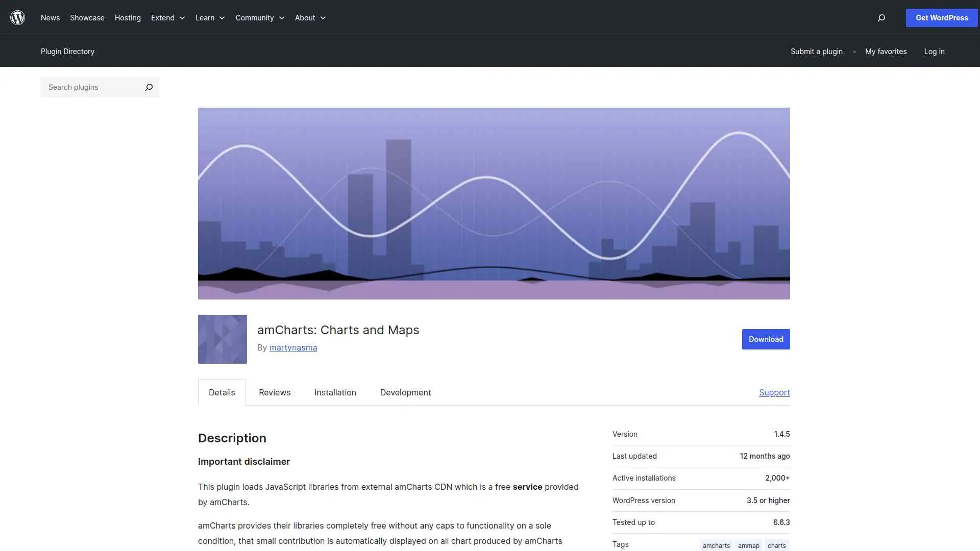Click the Download button
This screenshot has height=551, width=980.
[766, 339]
